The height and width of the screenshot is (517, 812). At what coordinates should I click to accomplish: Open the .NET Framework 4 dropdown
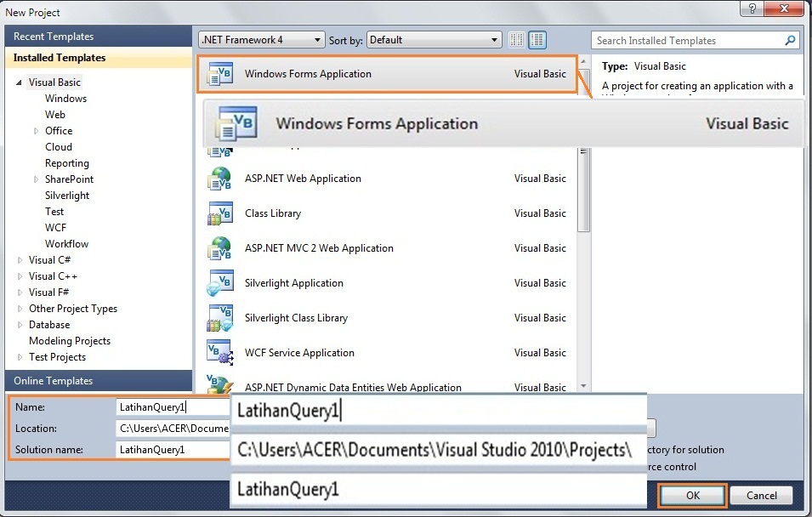tap(262, 40)
